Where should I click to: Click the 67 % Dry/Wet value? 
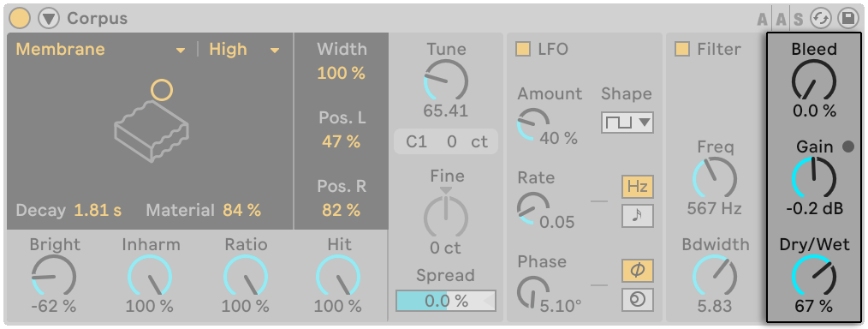pyautogui.click(x=814, y=306)
